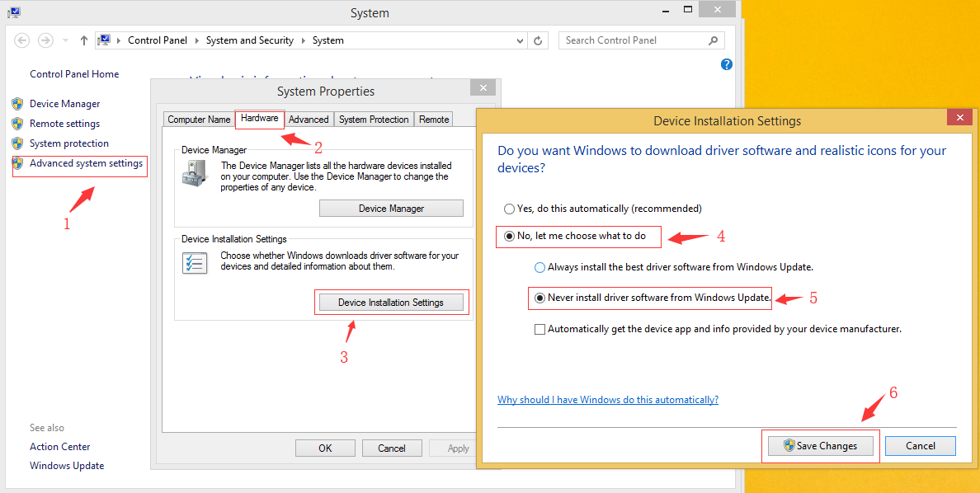The height and width of the screenshot is (493, 980).
Task: Switch to Remote tab
Action: tap(434, 120)
